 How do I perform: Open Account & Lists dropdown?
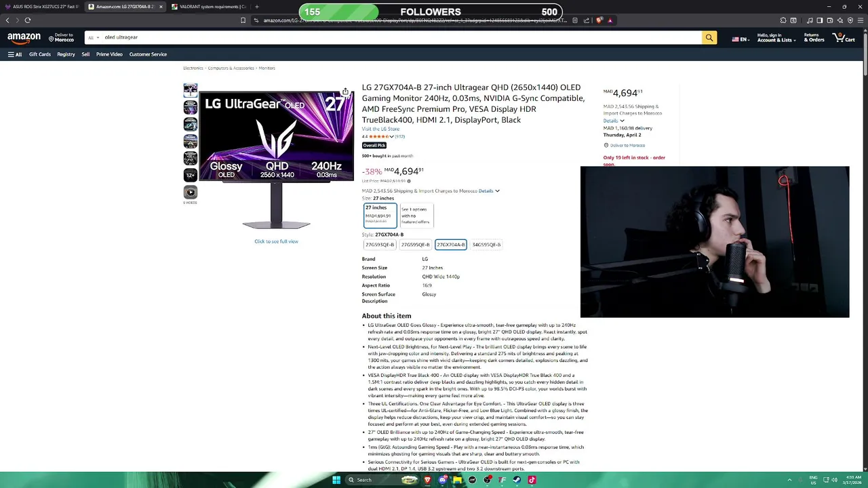776,38
